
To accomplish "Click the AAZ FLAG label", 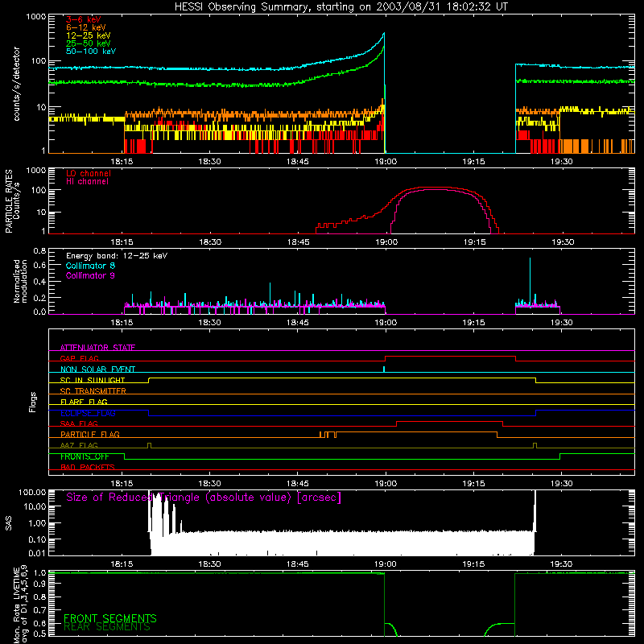I will [79, 445].
